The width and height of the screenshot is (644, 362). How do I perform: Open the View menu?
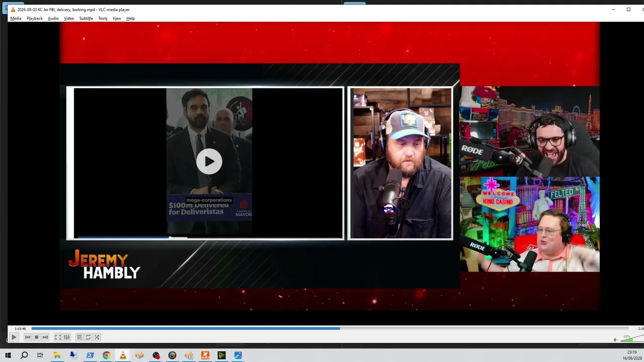117,19
